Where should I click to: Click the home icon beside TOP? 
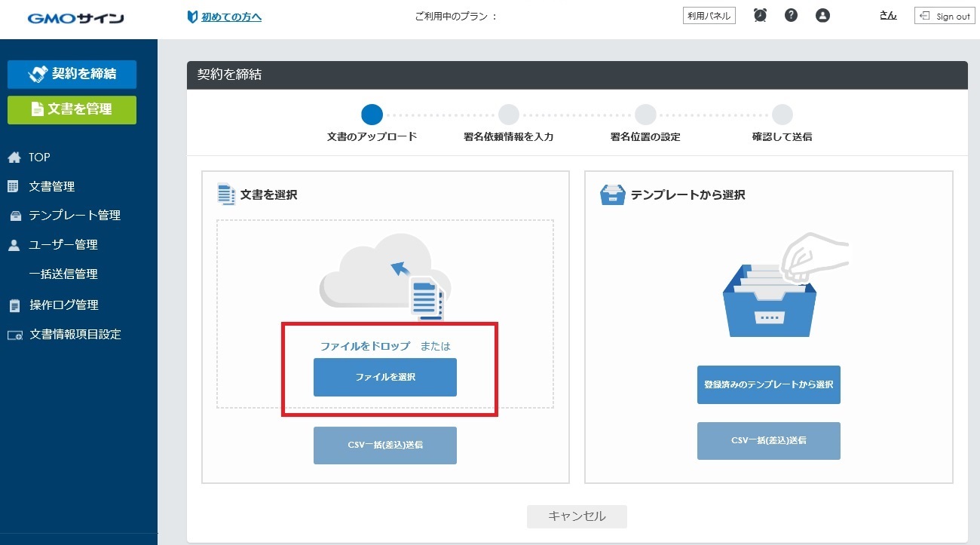click(14, 158)
